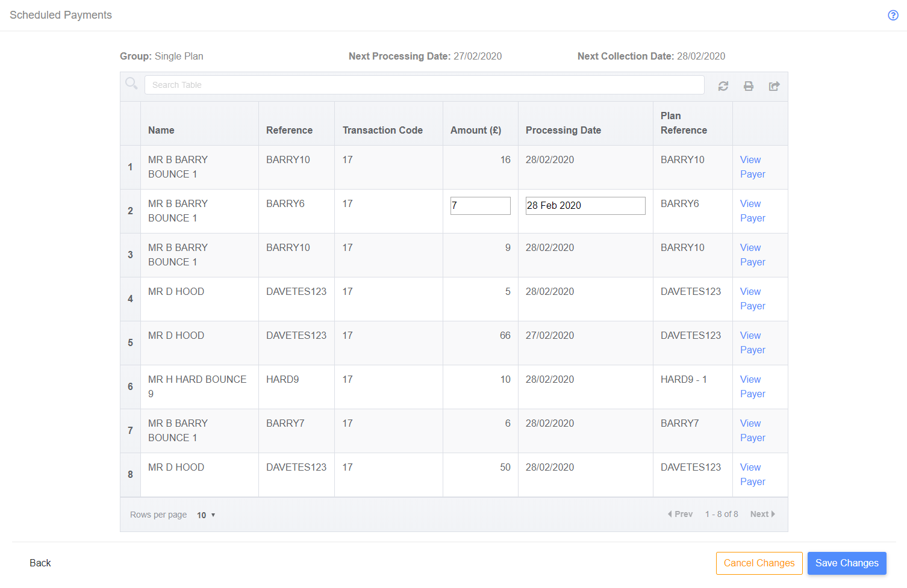
Task: Select amount 16 in row 1
Action: (505, 159)
